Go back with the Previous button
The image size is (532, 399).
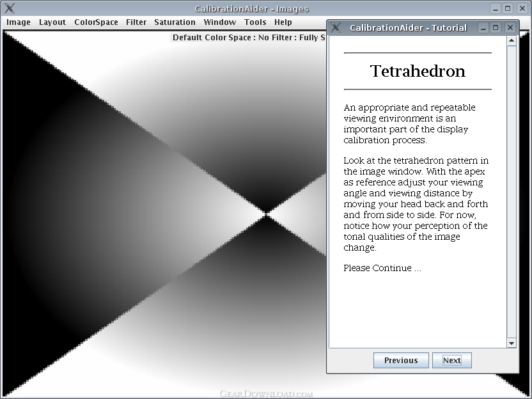(401, 360)
